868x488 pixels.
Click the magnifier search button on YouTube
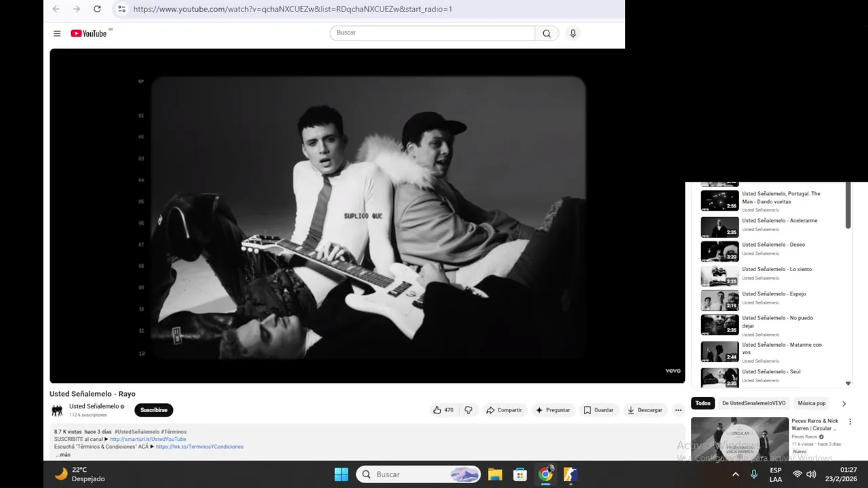[x=547, y=33]
